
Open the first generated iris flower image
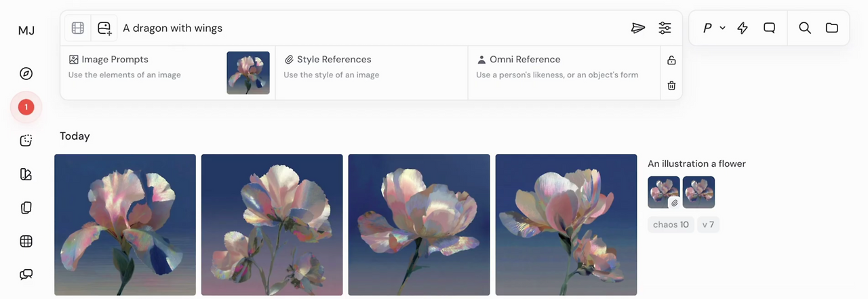tap(125, 225)
